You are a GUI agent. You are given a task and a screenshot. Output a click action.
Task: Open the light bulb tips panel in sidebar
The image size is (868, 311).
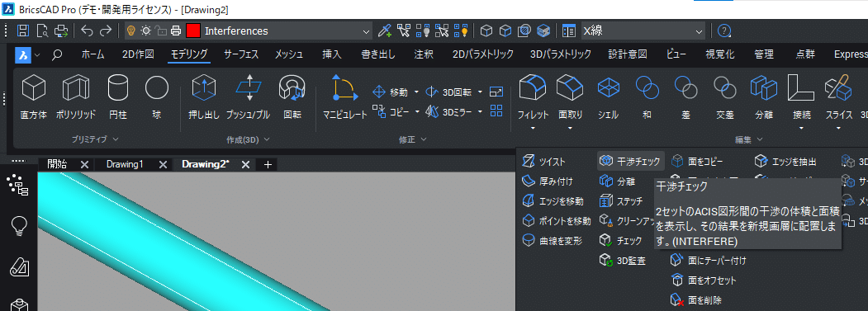pyautogui.click(x=20, y=226)
